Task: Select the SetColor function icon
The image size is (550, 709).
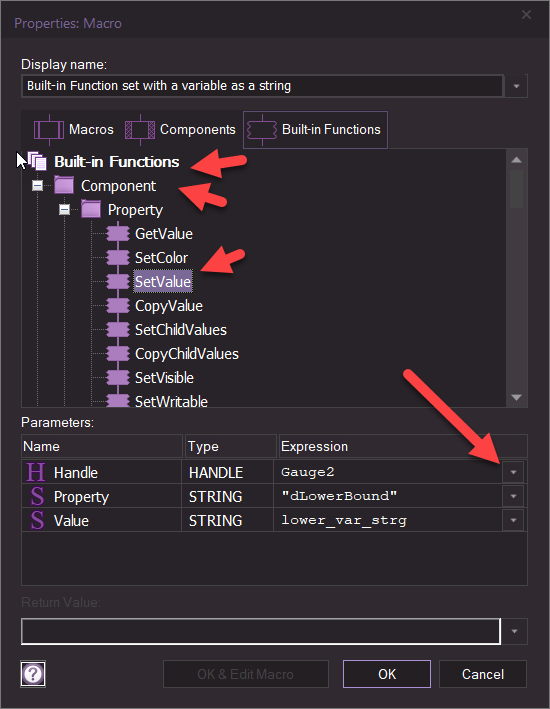Action: pos(118,258)
